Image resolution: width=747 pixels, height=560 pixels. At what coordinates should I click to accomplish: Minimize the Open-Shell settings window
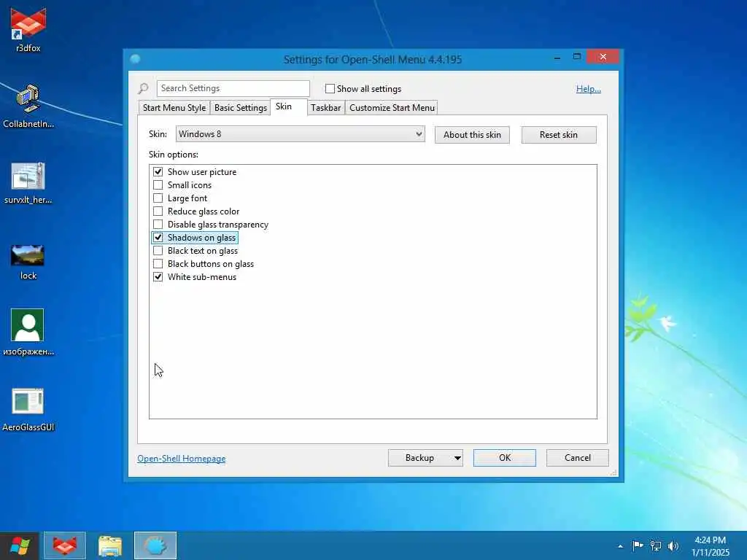557,57
